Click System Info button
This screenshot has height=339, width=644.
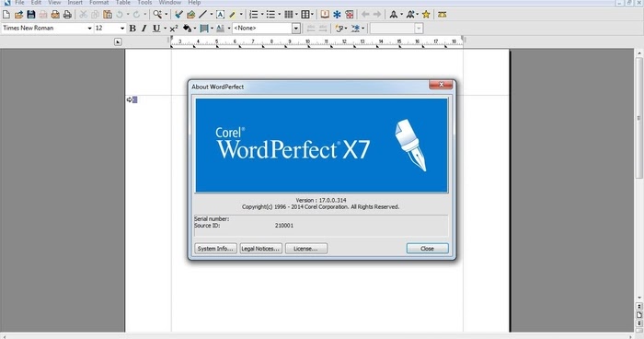[215, 249]
